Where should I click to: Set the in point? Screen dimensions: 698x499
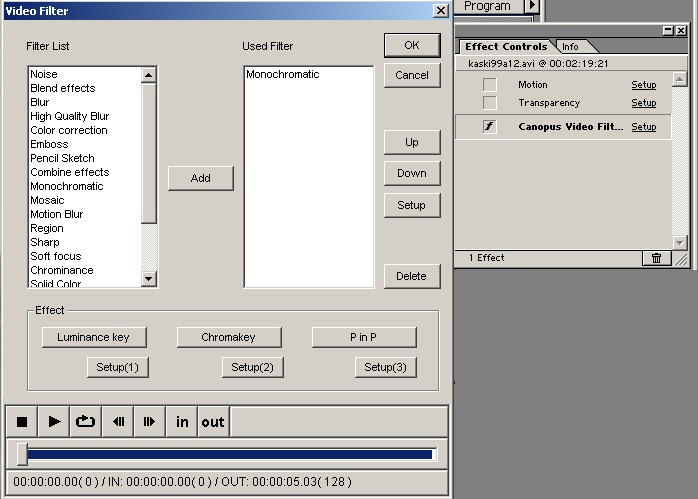pyautogui.click(x=182, y=422)
